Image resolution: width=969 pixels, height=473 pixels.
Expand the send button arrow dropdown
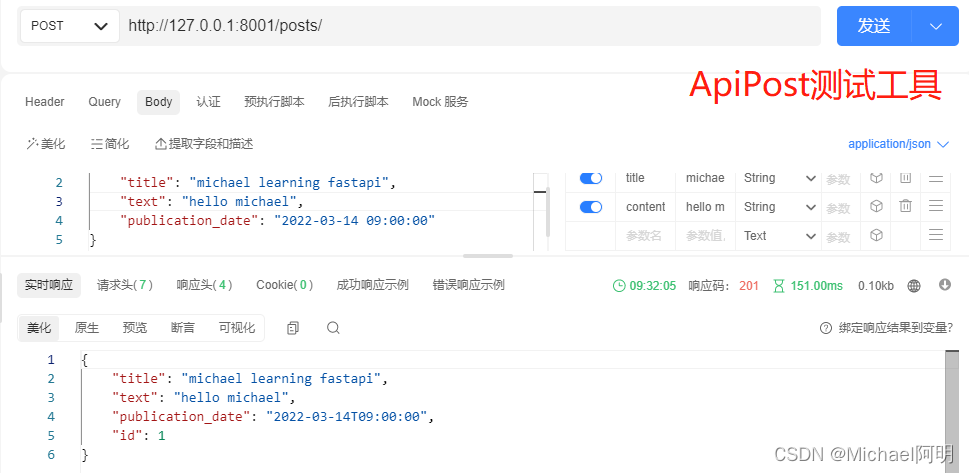[x=936, y=26]
